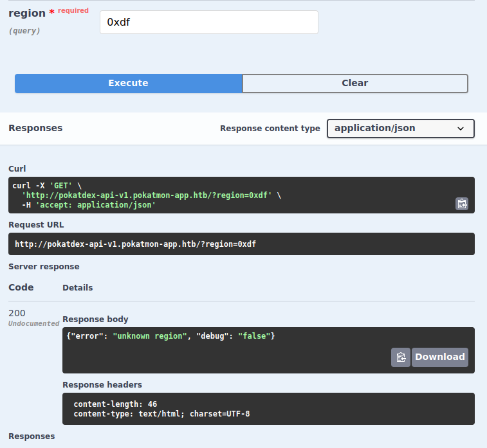Click the Request URL text block
Viewport: 487px width, 448px height.
click(136, 244)
